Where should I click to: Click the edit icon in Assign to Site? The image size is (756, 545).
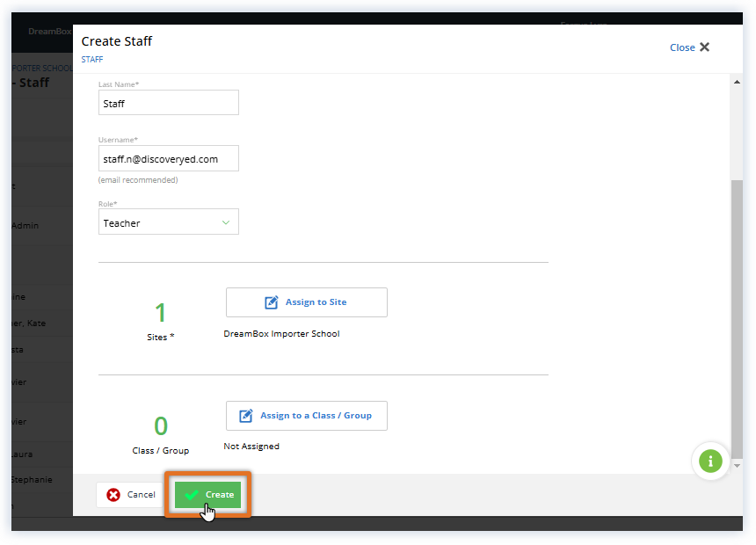point(272,302)
